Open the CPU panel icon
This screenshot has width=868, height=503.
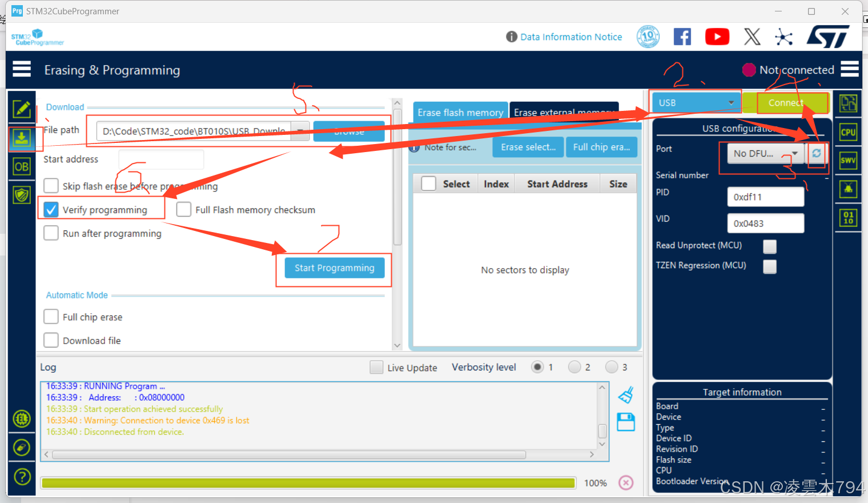(848, 132)
